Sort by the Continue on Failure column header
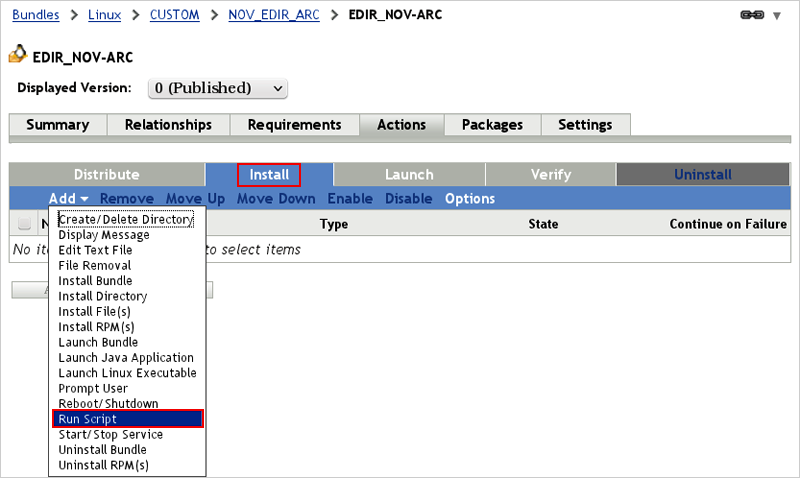Image resolution: width=800 pixels, height=478 pixels. click(x=728, y=224)
